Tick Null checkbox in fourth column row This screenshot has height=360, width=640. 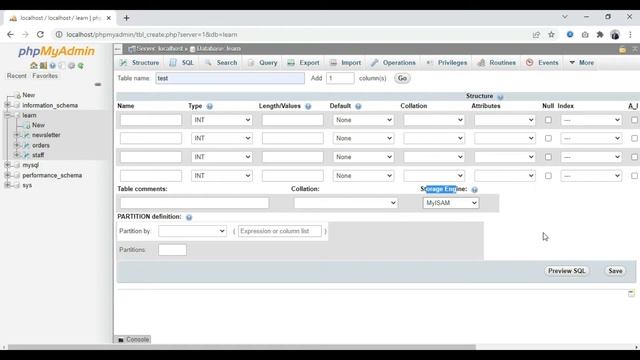point(548,176)
